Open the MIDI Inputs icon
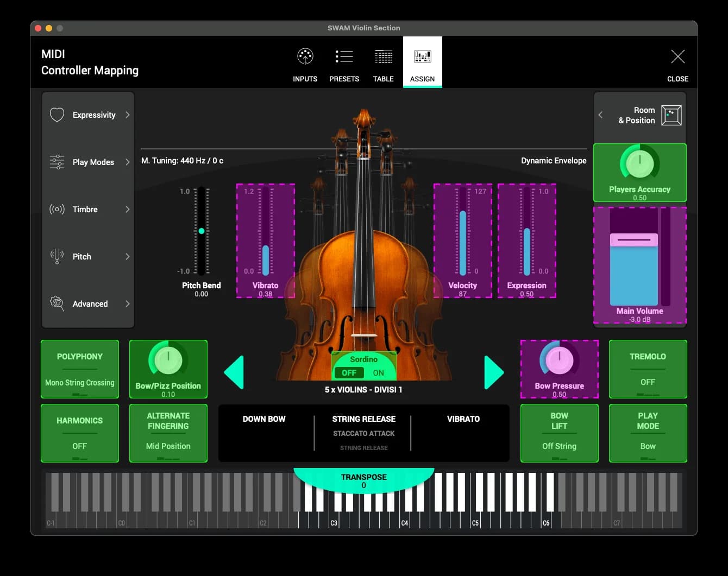This screenshot has height=576, width=728. (x=305, y=56)
